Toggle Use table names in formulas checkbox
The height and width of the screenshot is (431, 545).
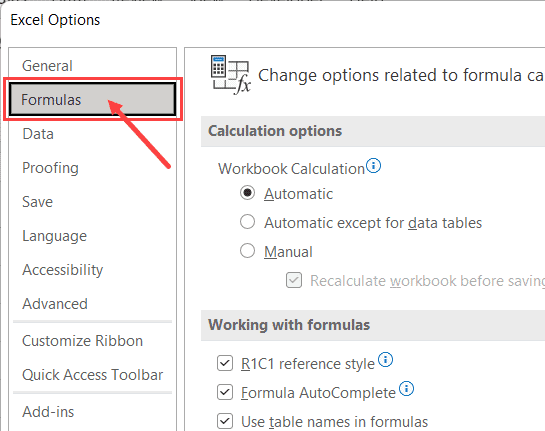click(225, 421)
